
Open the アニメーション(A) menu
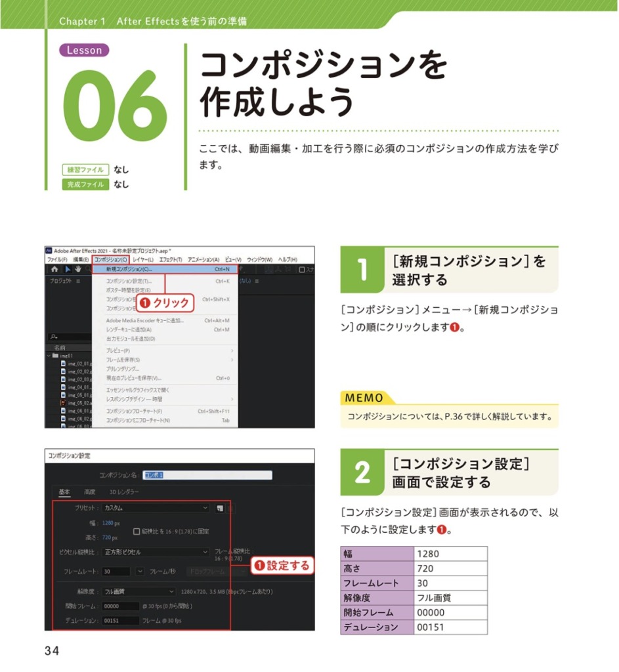tap(203, 260)
